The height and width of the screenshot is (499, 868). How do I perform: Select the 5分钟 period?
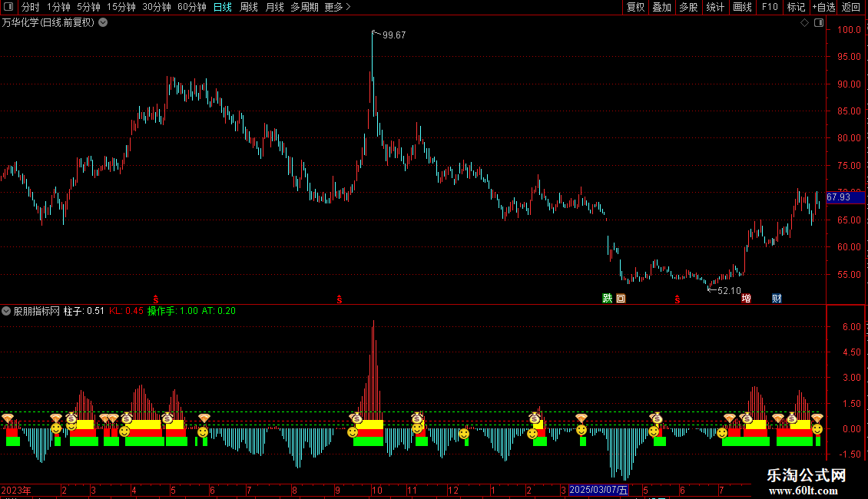[88, 7]
